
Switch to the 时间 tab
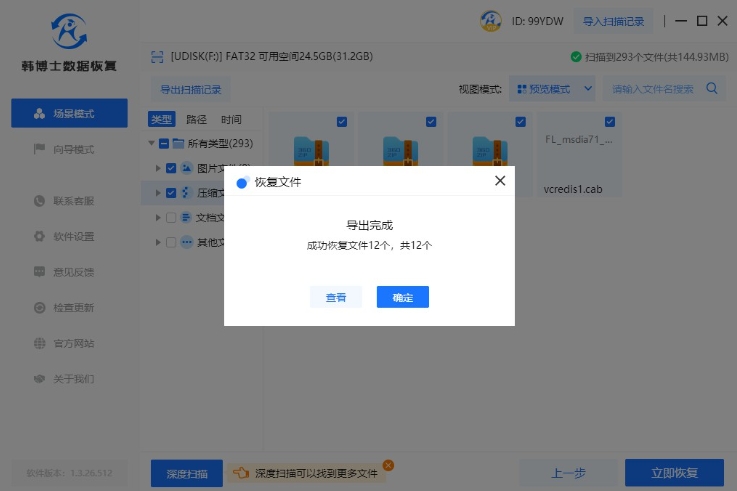(231, 119)
